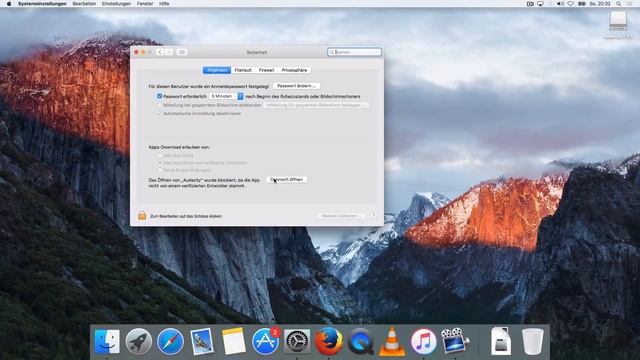Screen dimensions: 640x360
Task: Toggle Passwort erforderlich checkbox
Action: 160,96
